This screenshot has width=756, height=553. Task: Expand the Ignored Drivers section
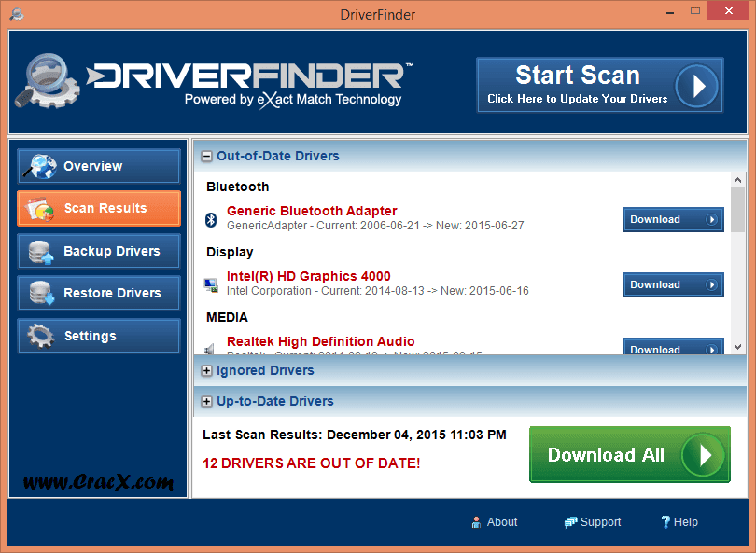(x=206, y=370)
